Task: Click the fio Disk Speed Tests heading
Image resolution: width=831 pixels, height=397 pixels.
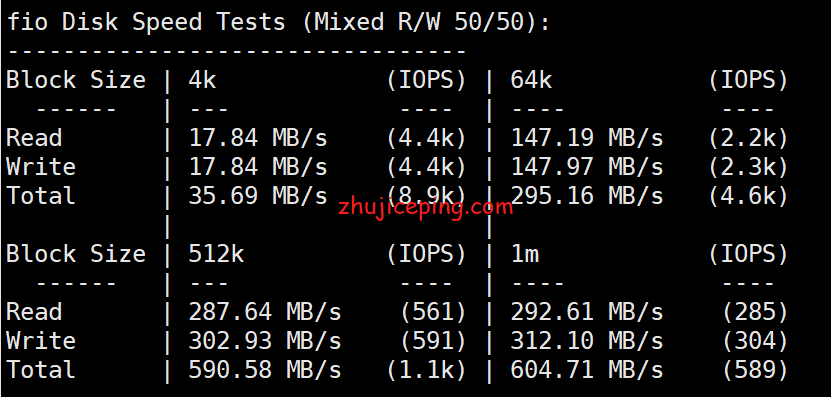Action: click(x=279, y=22)
